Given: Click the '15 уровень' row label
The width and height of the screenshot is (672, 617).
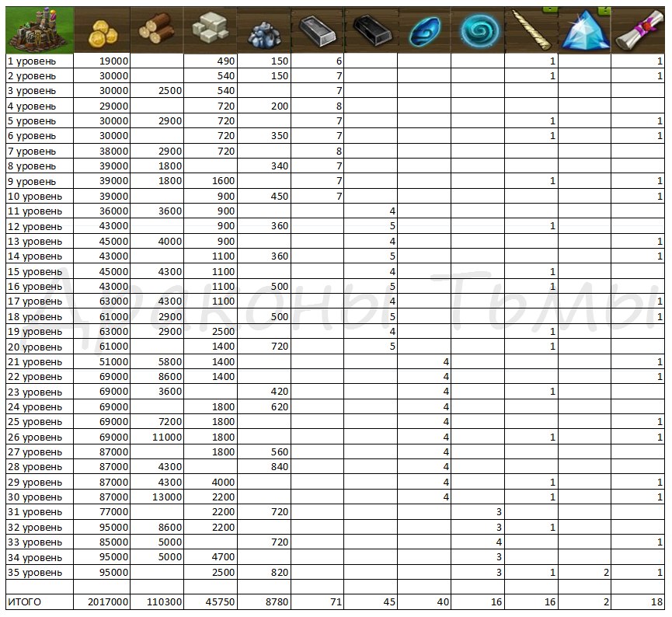Looking at the screenshot, I should (35, 272).
